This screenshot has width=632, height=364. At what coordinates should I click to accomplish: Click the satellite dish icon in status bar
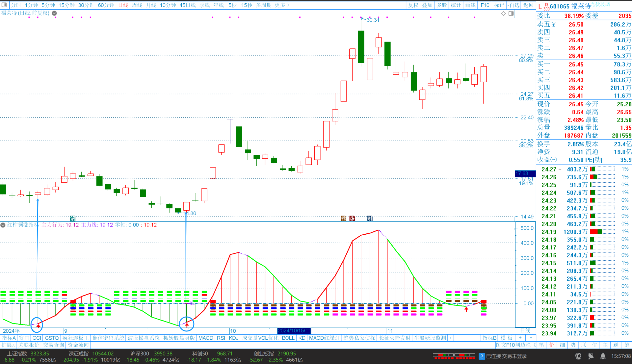(591, 356)
